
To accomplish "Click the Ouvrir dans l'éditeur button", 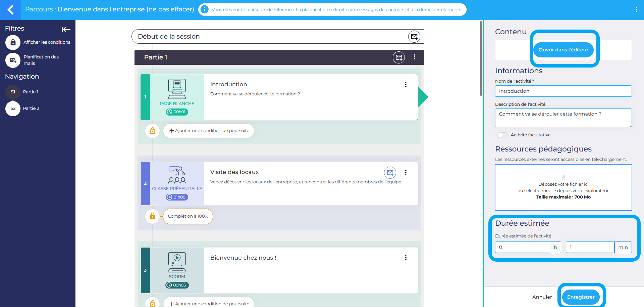I will tap(563, 50).
